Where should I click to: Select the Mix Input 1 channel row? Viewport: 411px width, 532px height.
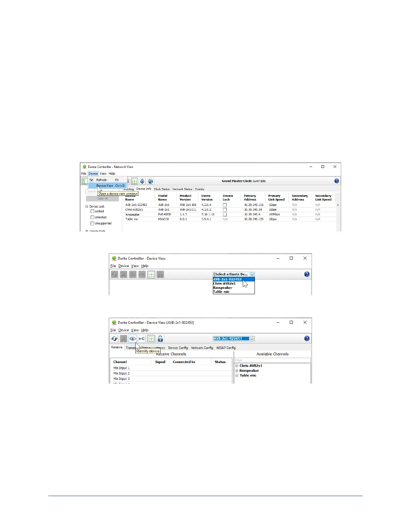(x=171, y=368)
